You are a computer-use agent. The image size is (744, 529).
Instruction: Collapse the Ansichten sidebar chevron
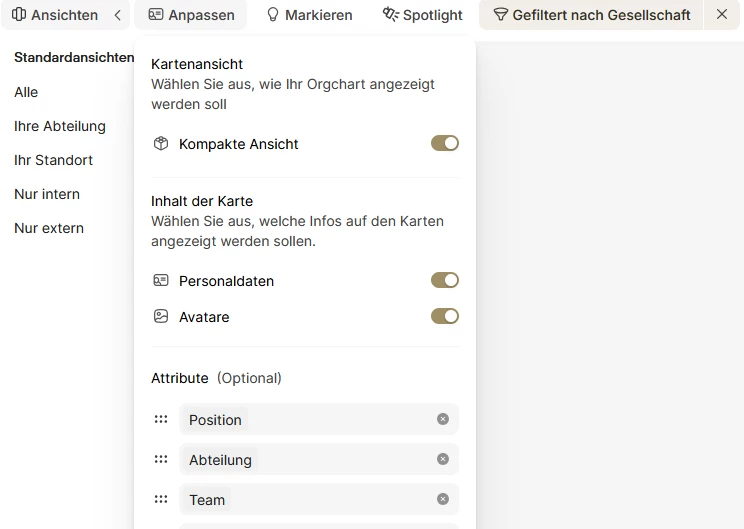118,15
